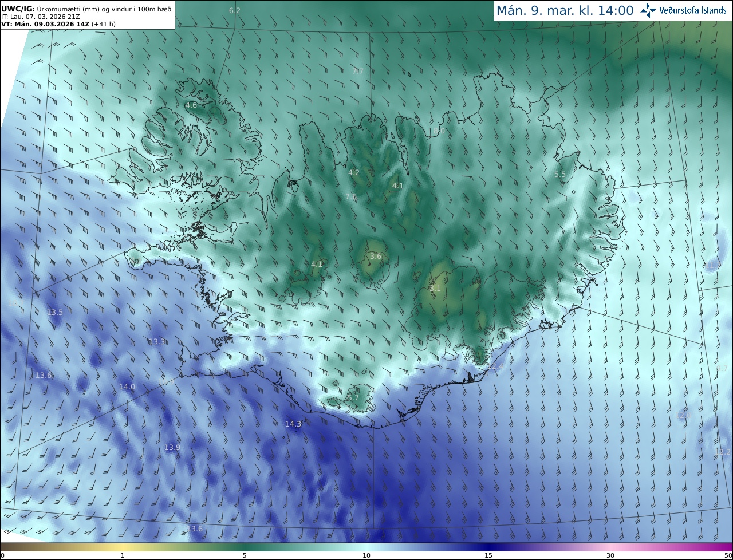Click the 13.5 value label
Image resolution: width=733 pixels, height=560 pixels.
click(55, 313)
